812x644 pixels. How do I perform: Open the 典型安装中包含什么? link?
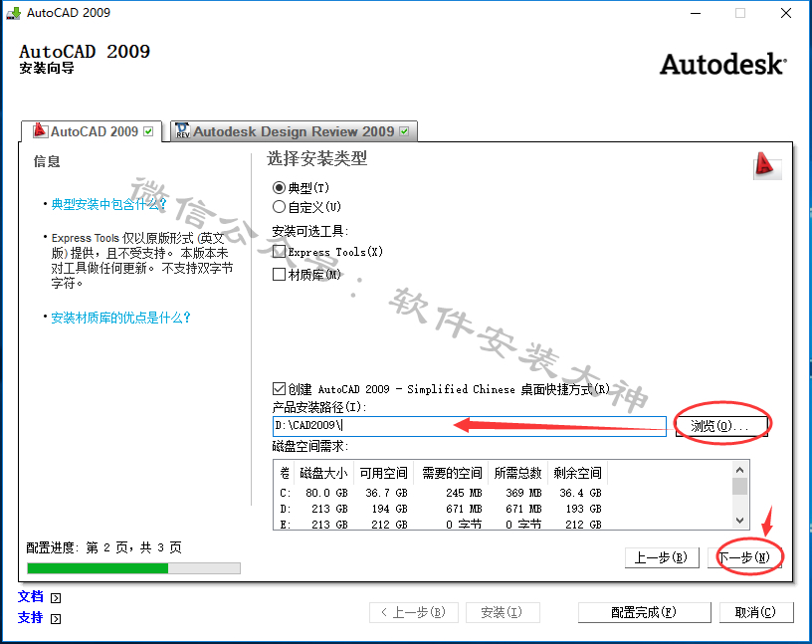[108, 204]
